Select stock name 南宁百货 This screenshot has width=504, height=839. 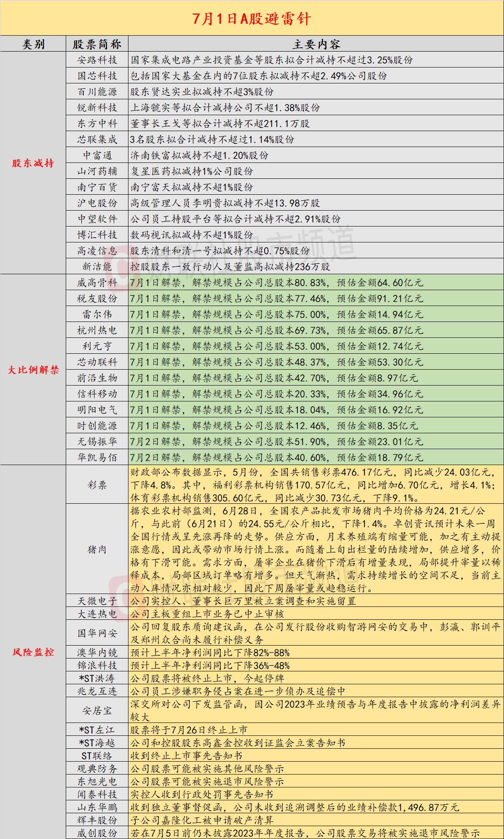(97, 187)
